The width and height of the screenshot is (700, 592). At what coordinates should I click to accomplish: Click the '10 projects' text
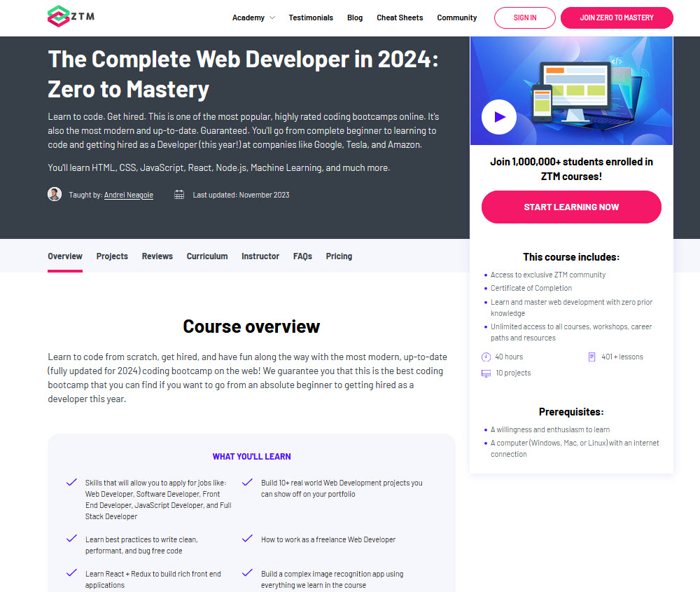513,373
